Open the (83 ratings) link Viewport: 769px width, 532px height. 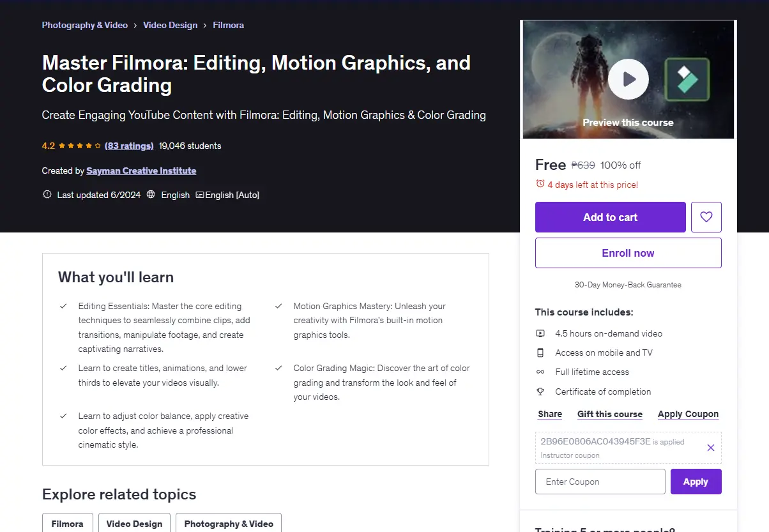click(129, 146)
